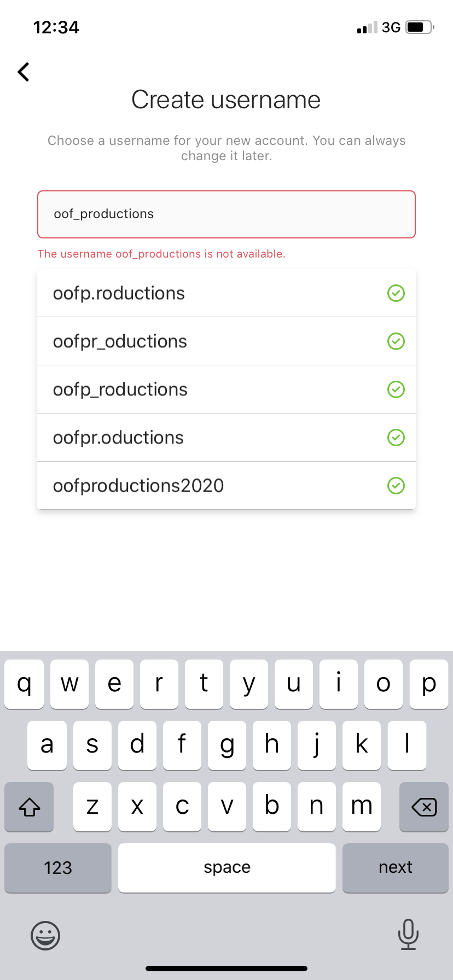Tap the microphone dictation icon
The width and height of the screenshot is (453, 980).
click(408, 934)
